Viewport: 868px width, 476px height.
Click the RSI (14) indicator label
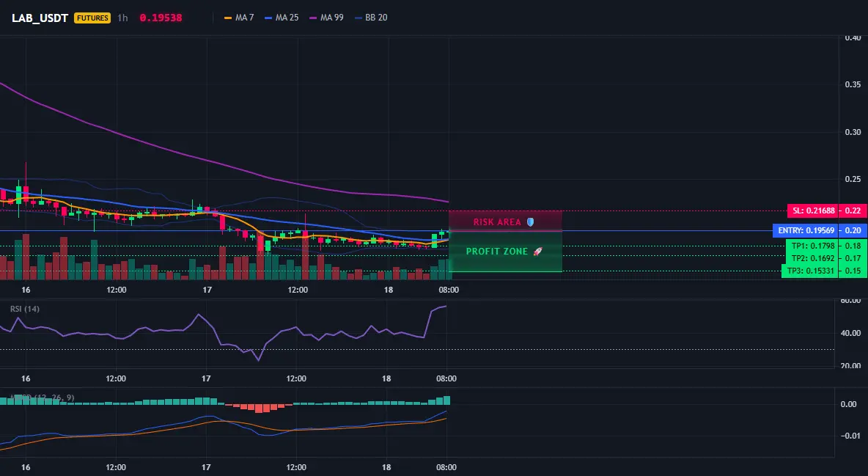25,309
